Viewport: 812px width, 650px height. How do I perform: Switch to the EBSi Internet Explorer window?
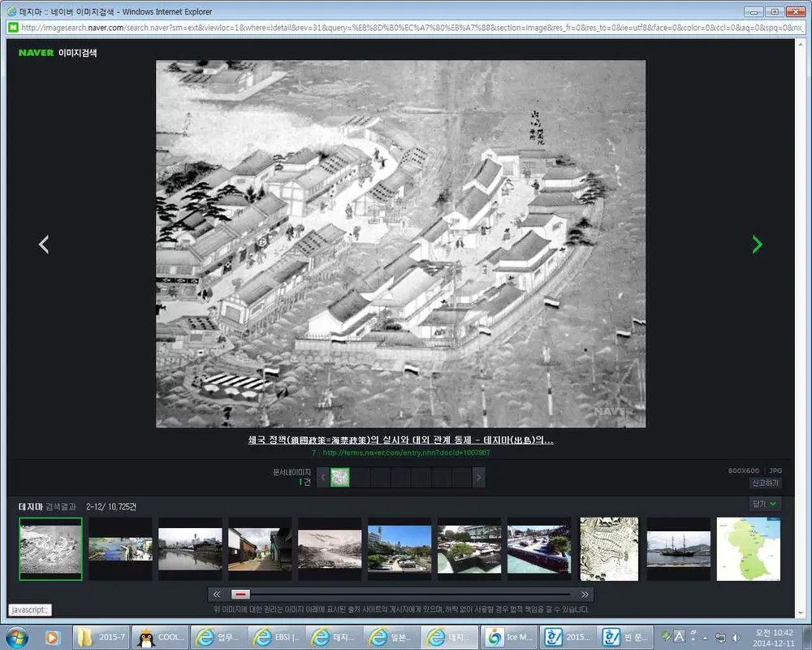click(x=277, y=637)
